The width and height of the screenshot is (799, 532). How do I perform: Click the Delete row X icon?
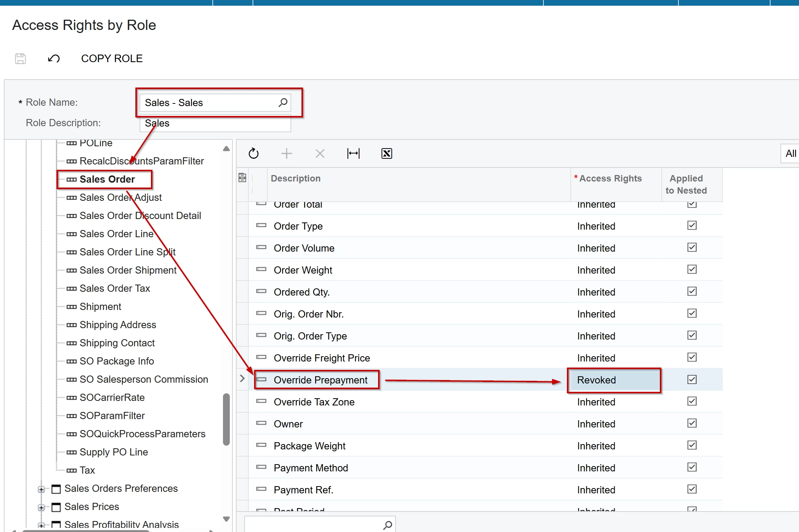320,153
